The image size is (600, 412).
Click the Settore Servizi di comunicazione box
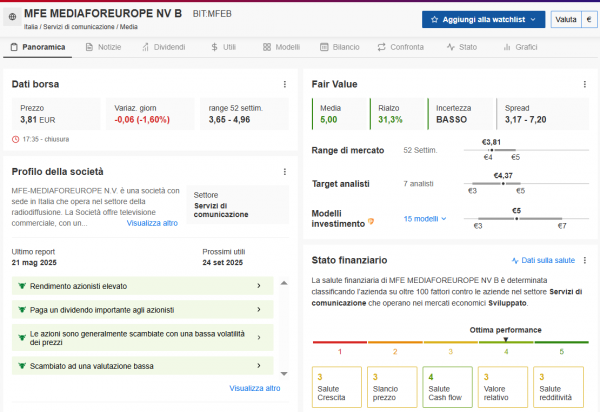coord(237,205)
